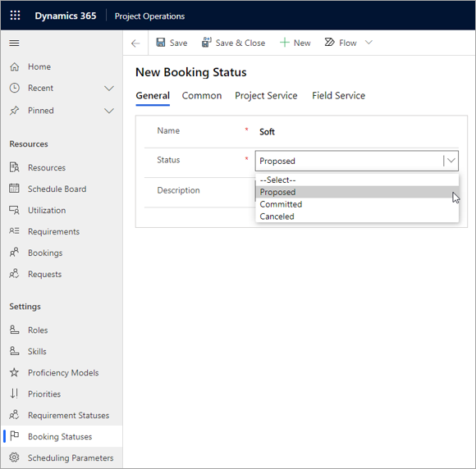The image size is (476, 469).
Task: Switch to the Common tab
Action: point(202,96)
